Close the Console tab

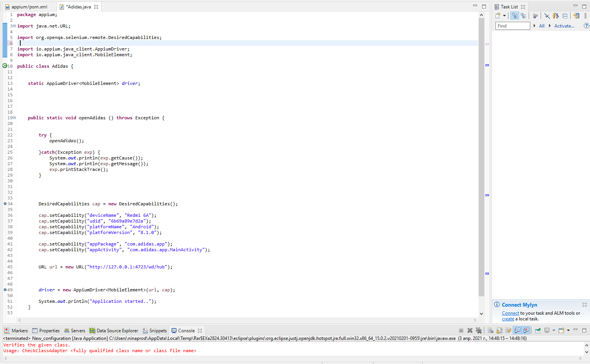200,331
